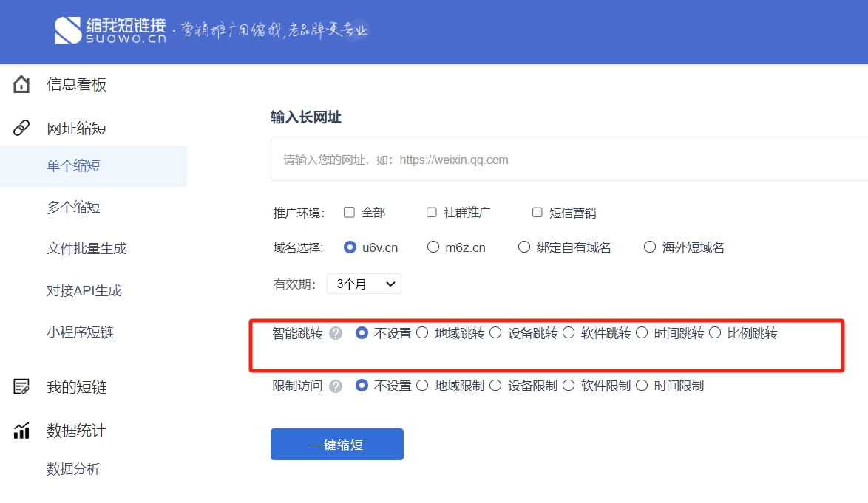Open 多个缩短 in the sidebar
Screen dimensions: 868x503
tap(73, 208)
